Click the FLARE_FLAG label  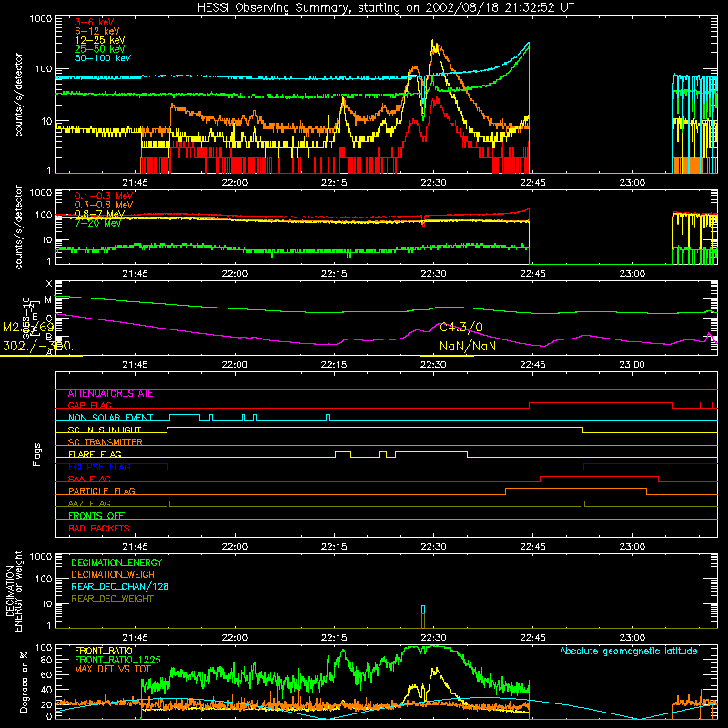[x=95, y=454]
